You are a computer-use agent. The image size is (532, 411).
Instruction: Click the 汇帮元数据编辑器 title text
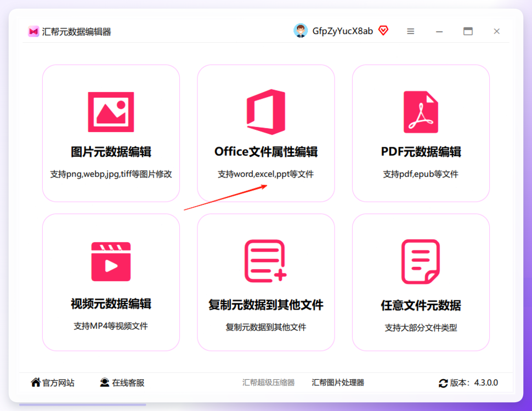[x=76, y=32]
